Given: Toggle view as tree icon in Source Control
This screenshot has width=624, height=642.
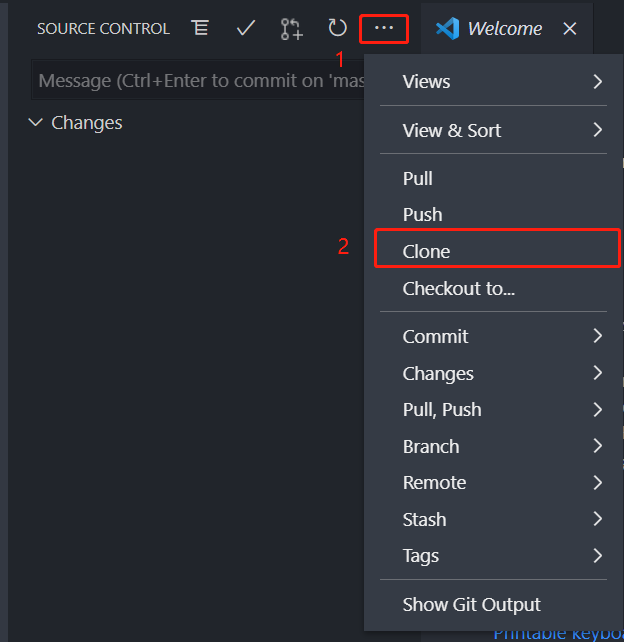Looking at the screenshot, I should 200,28.
